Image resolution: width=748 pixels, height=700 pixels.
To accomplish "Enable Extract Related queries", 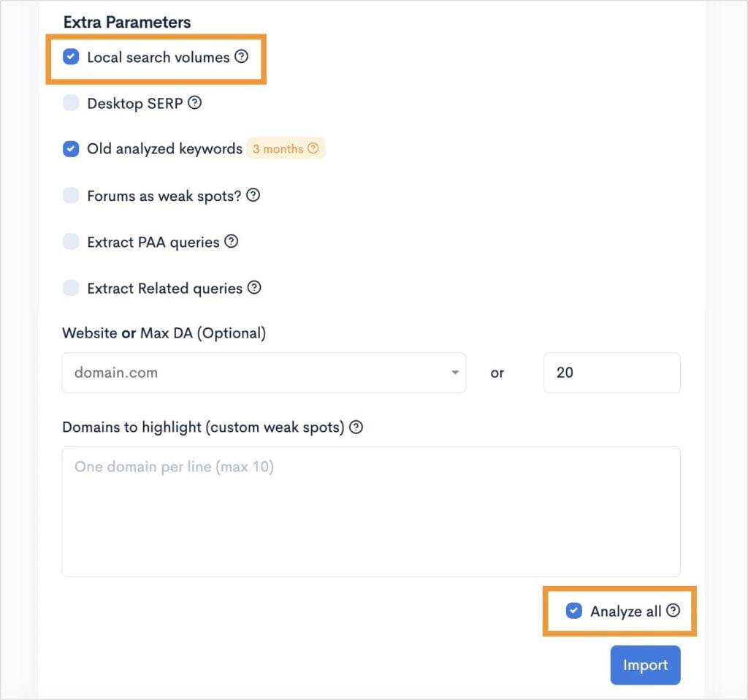I will tap(71, 287).
